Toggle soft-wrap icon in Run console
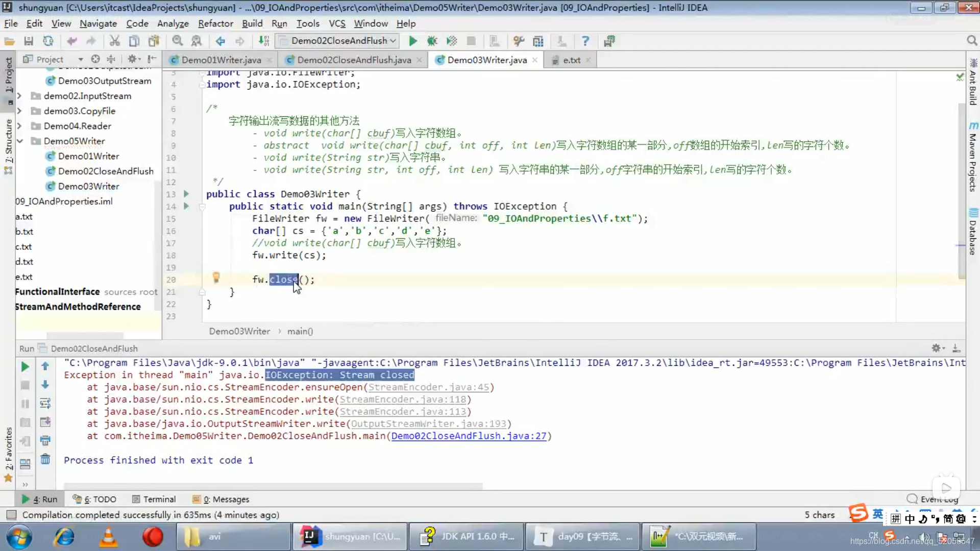The image size is (980, 551). pos(45,404)
